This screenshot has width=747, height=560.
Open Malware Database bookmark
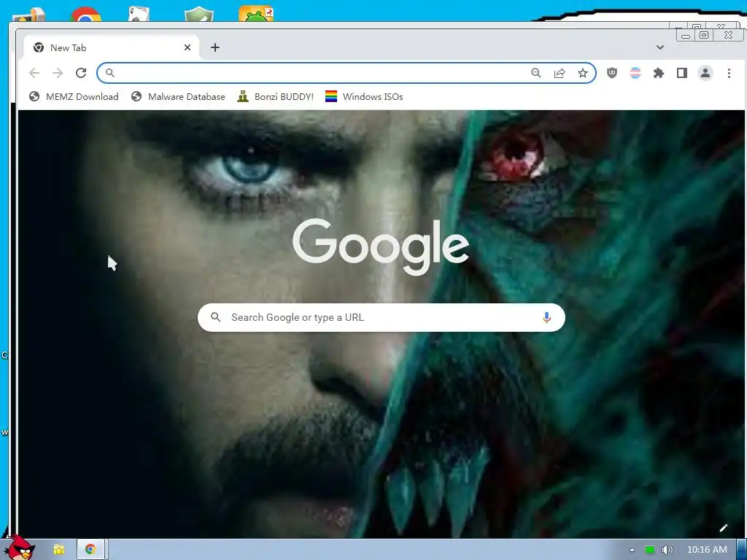point(178,97)
